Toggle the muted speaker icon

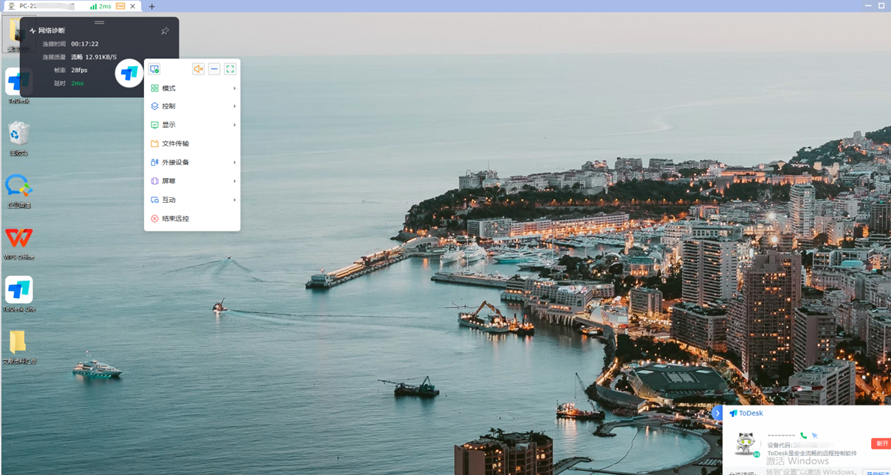click(x=198, y=69)
